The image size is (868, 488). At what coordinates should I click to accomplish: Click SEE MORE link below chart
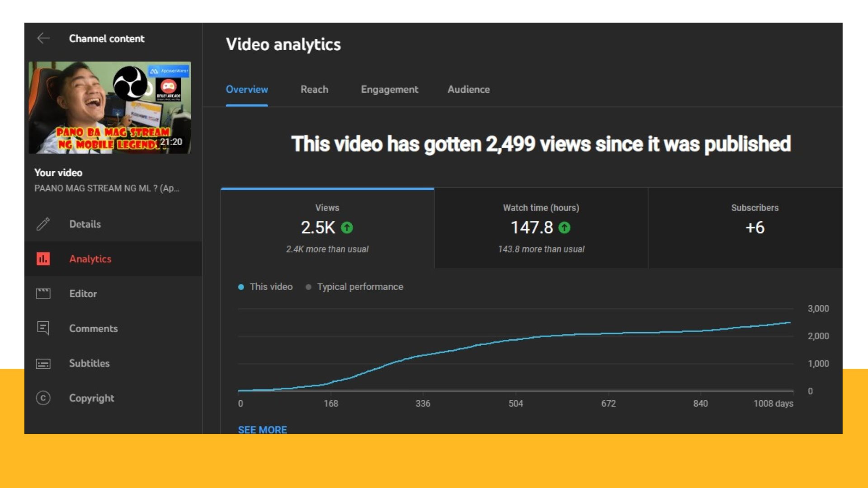tap(262, 429)
